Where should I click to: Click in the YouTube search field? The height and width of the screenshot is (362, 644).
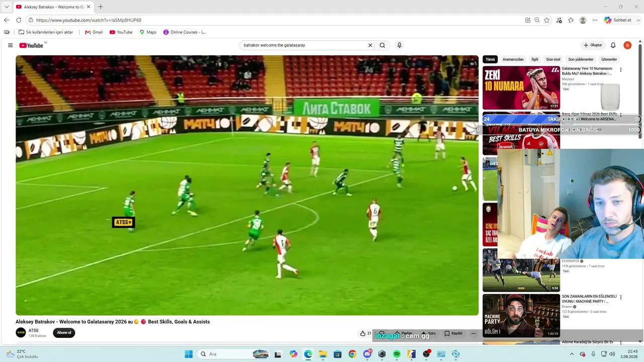(x=304, y=45)
